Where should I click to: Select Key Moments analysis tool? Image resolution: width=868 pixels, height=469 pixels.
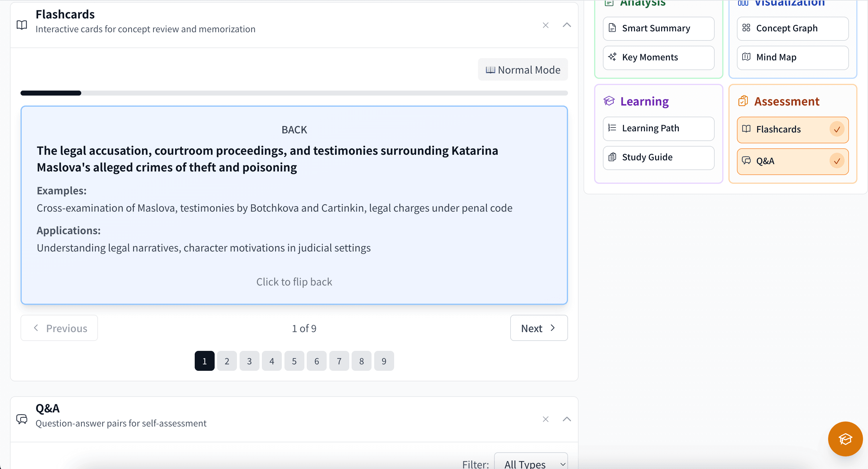click(658, 57)
